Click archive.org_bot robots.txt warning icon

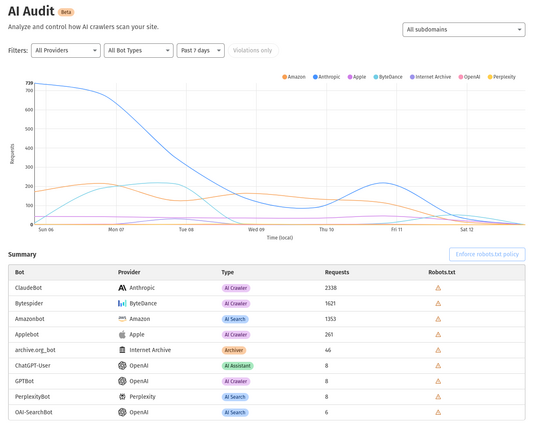click(438, 350)
